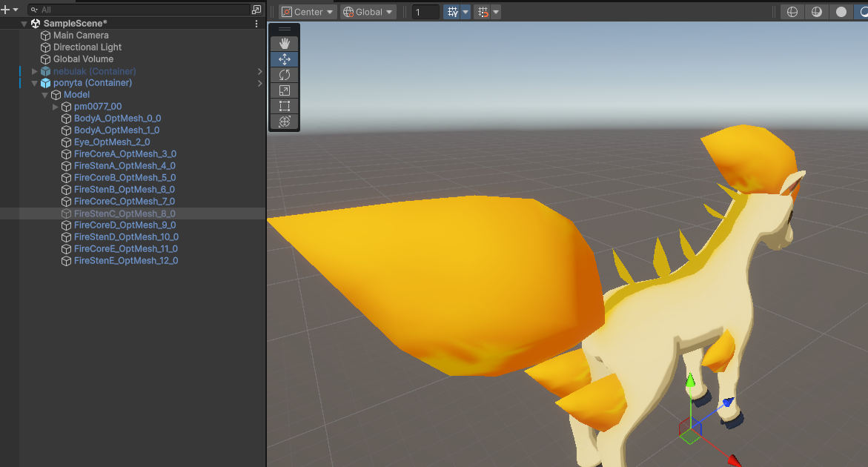Select the pm0077_00 object
Viewport: 868px width, 467px height.
98,107
